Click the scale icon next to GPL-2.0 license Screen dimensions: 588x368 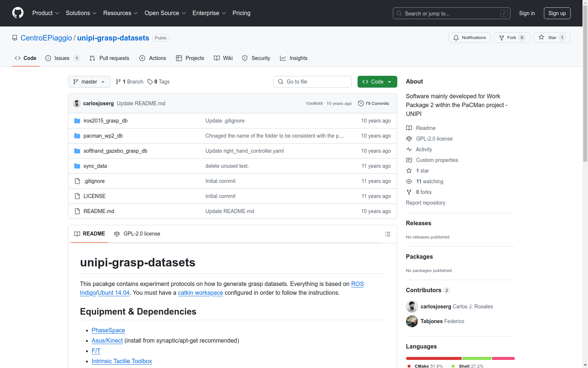coord(409,139)
